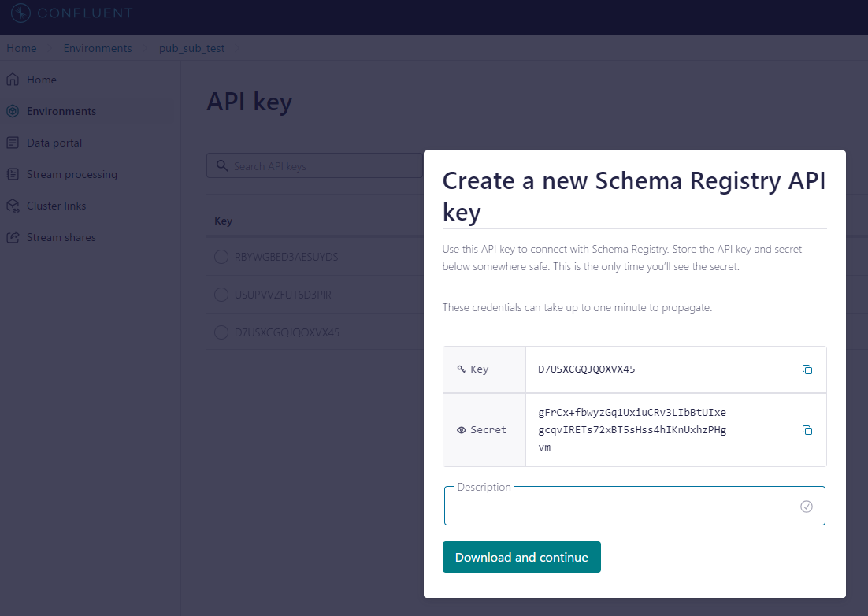The width and height of the screenshot is (868, 616).
Task: Click Download and continue button
Action: coord(521,557)
